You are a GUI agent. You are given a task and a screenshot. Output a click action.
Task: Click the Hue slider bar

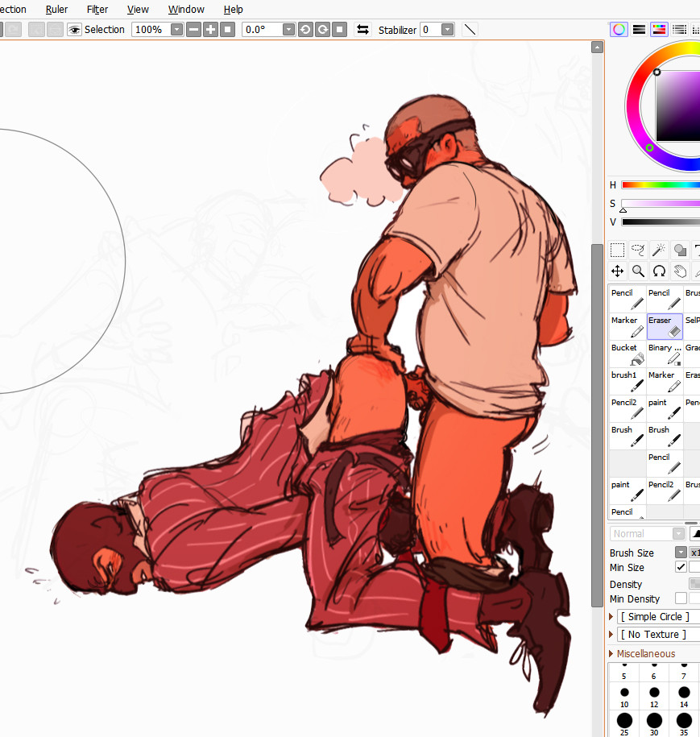(661, 185)
